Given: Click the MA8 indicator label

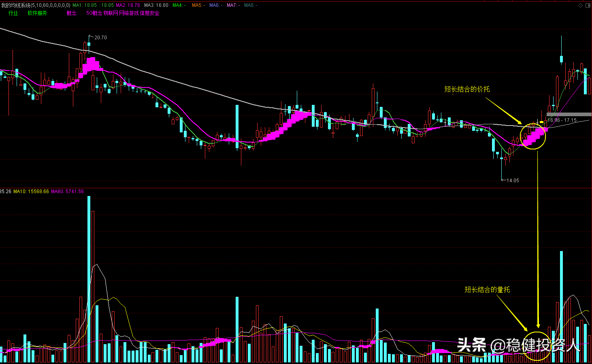Looking at the screenshot, I should (251, 5).
